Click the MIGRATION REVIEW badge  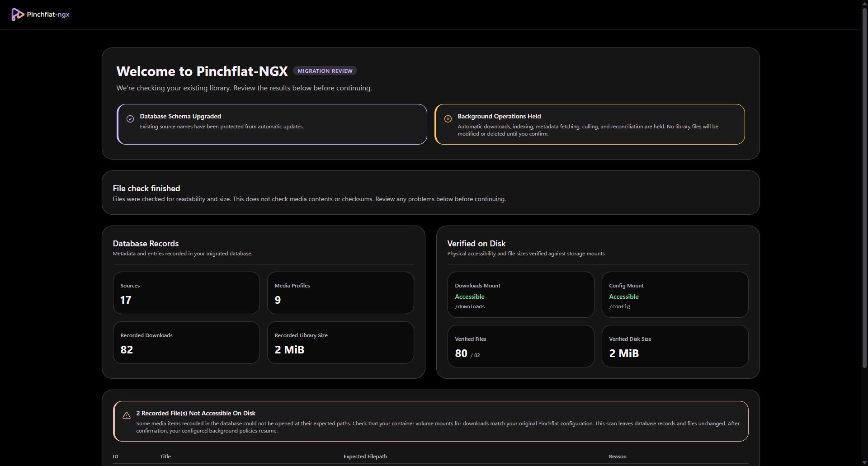[x=325, y=71]
